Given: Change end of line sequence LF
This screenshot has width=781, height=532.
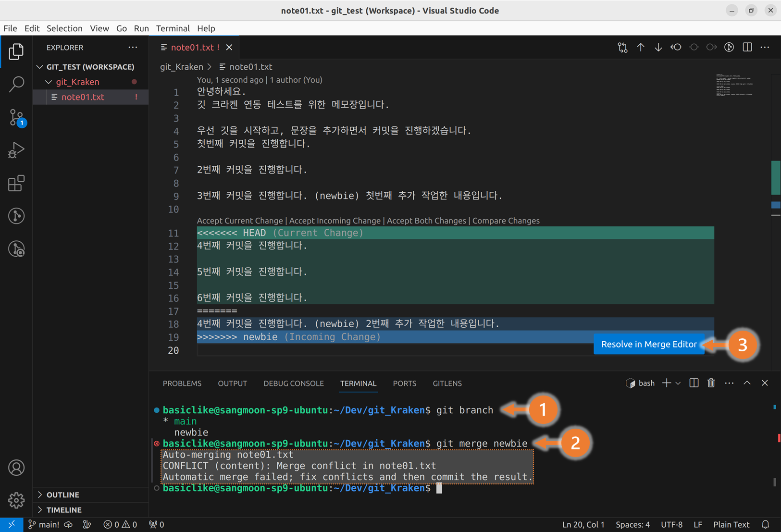Looking at the screenshot, I should 698,524.
